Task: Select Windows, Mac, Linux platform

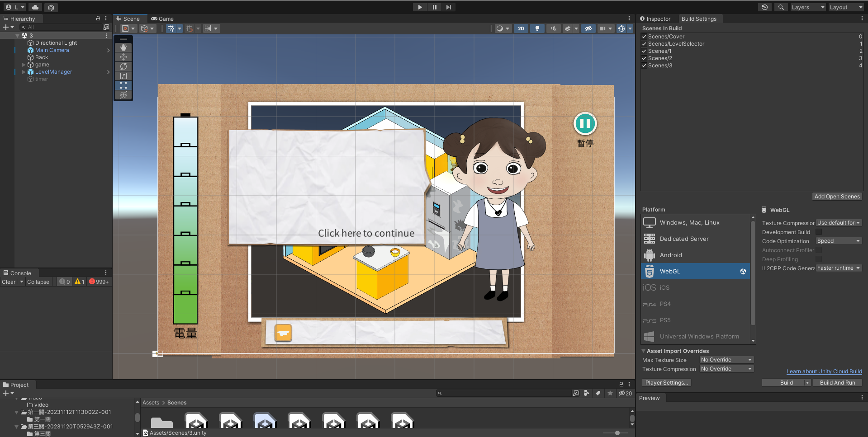Action: [x=696, y=222]
